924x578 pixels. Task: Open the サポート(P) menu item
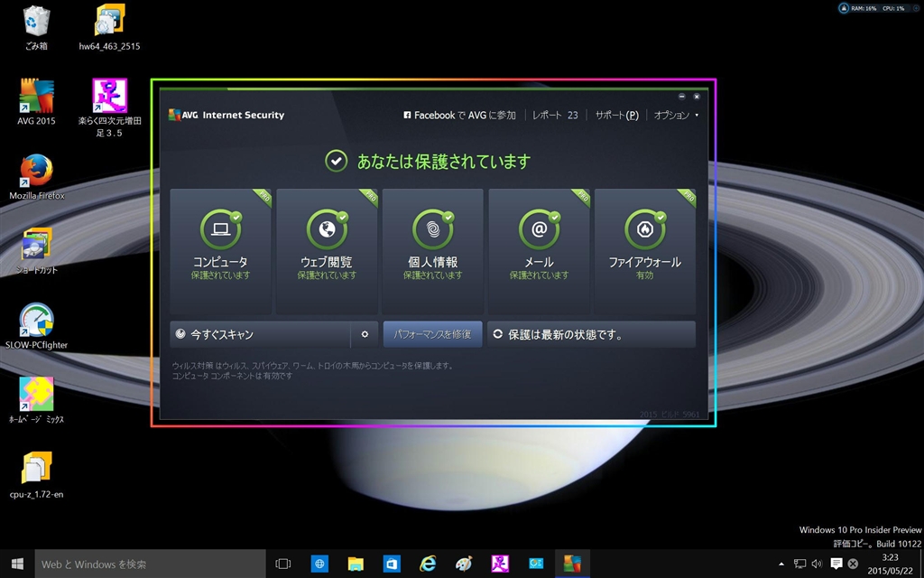click(616, 115)
